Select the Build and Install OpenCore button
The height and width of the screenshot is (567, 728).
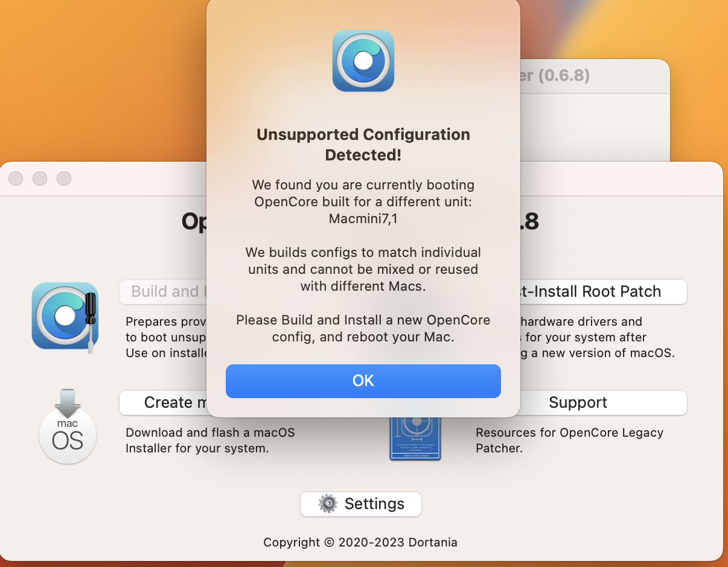coord(163,291)
